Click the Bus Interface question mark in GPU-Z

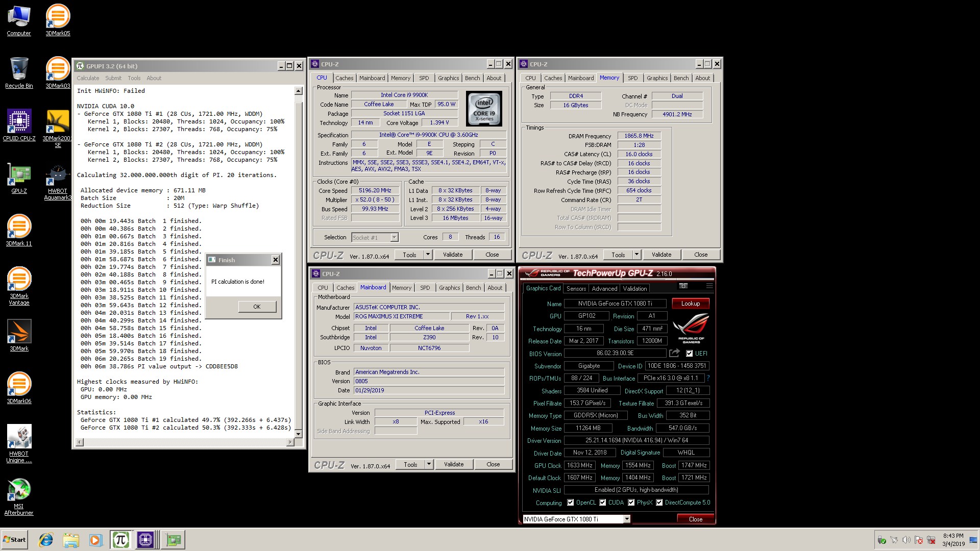click(x=708, y=378)
